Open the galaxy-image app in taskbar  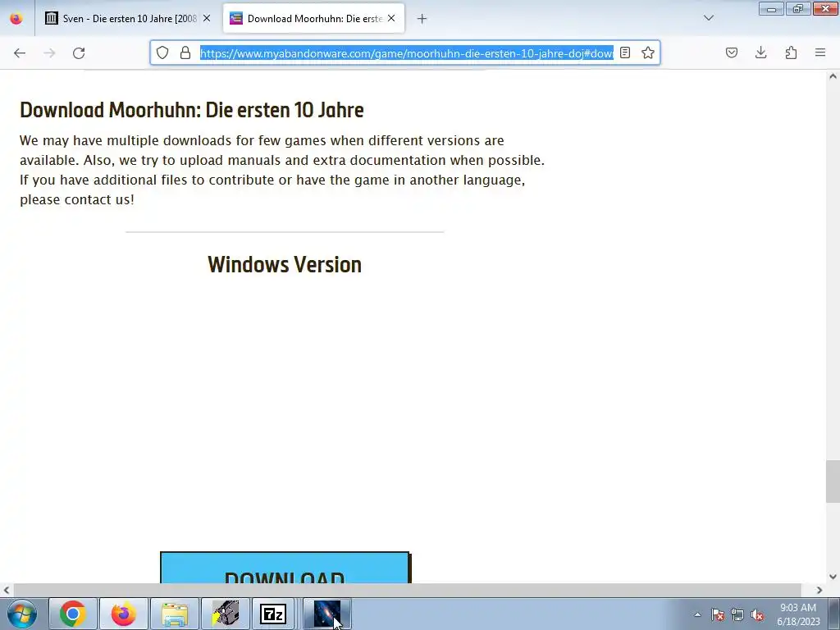(327, 614)
